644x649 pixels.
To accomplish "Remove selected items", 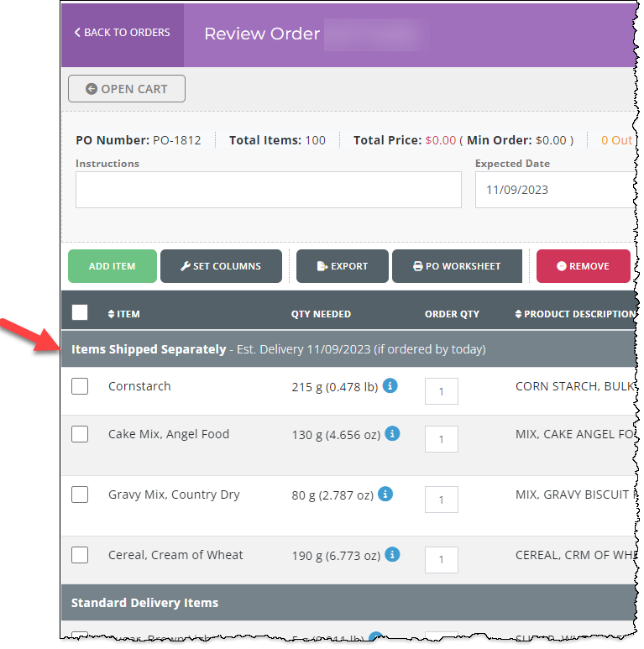I will [584, 266].
